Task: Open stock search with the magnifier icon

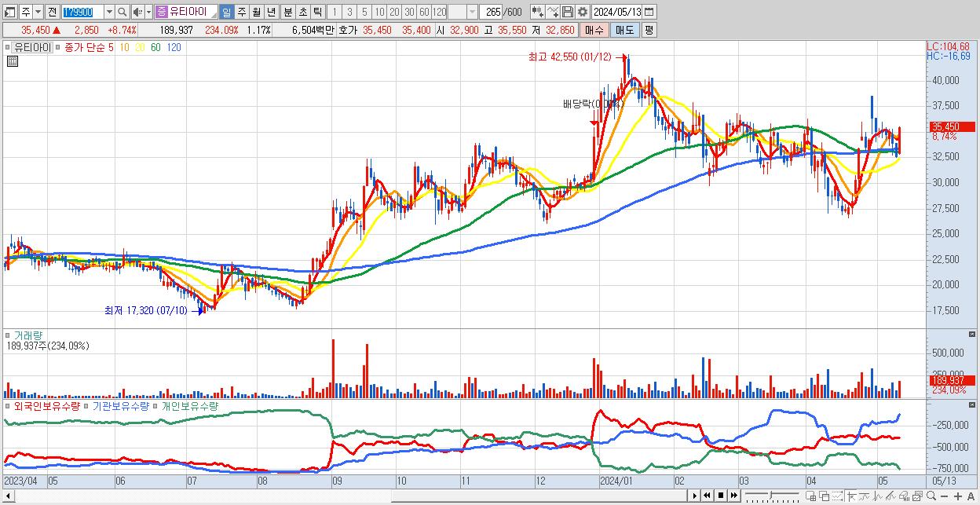Action: point(122,12)
